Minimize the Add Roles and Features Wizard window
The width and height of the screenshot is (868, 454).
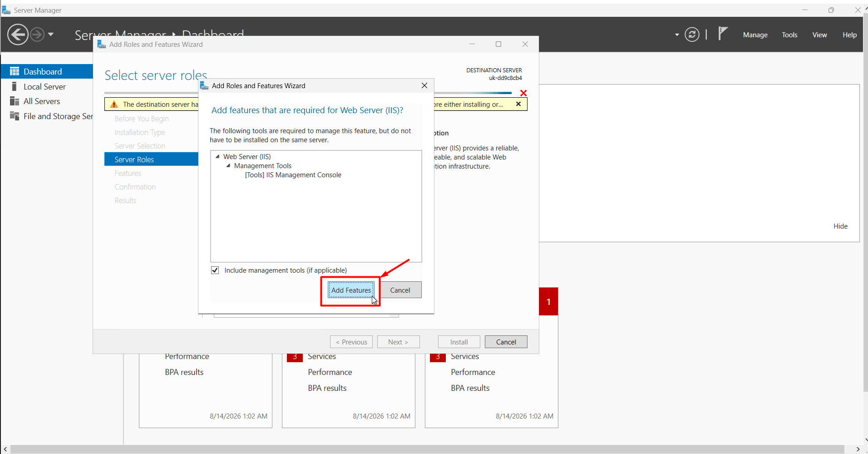point(472,44)
